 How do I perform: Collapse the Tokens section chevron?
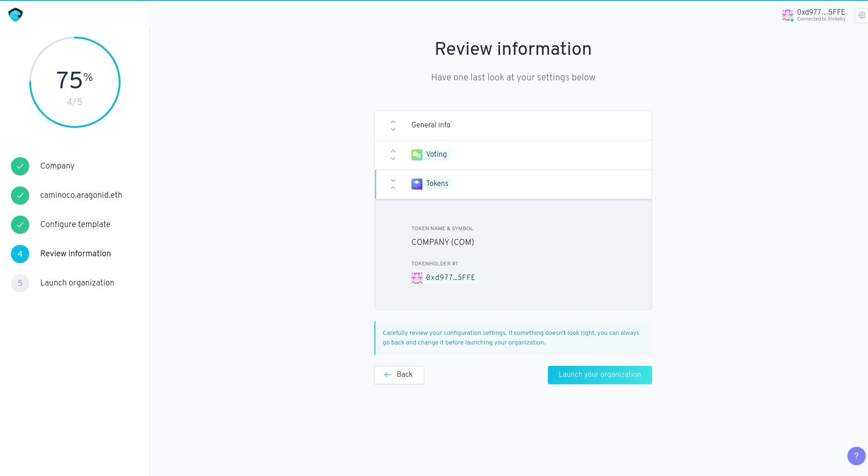393,184
